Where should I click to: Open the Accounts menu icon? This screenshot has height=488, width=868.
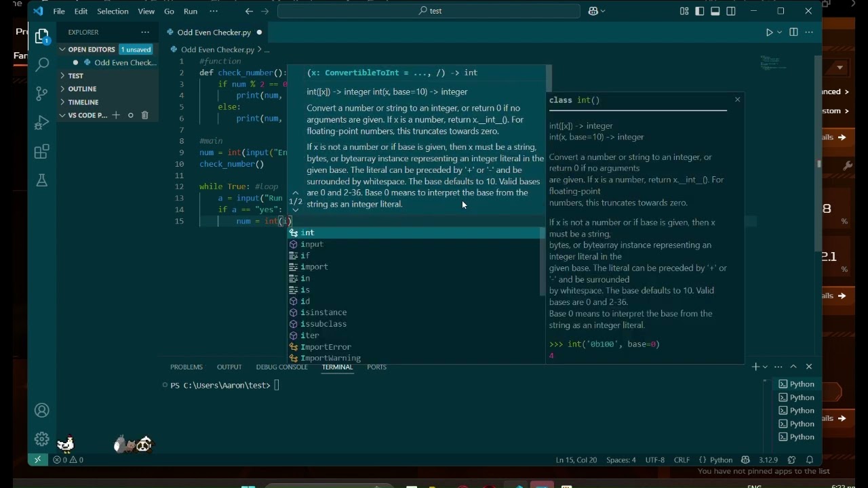(42, 410)
